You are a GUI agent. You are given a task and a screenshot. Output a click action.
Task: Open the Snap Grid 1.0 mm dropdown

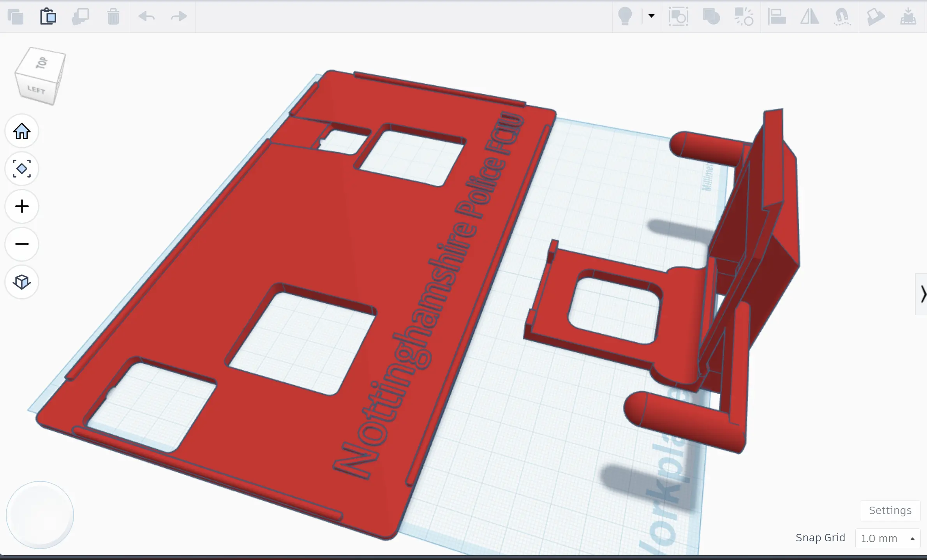888,538
